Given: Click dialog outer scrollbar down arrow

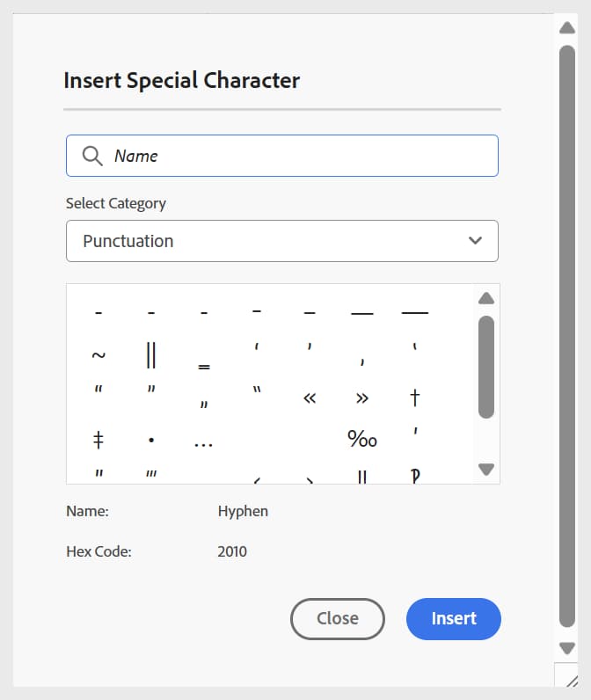Looking at the screenshot, I should tap(567, 648).
